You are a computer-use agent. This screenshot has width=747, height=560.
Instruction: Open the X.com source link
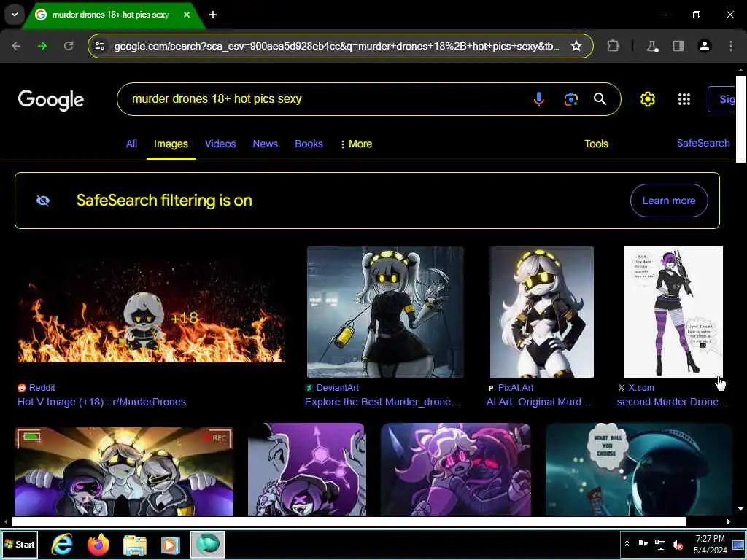click(x=636, y=388)
